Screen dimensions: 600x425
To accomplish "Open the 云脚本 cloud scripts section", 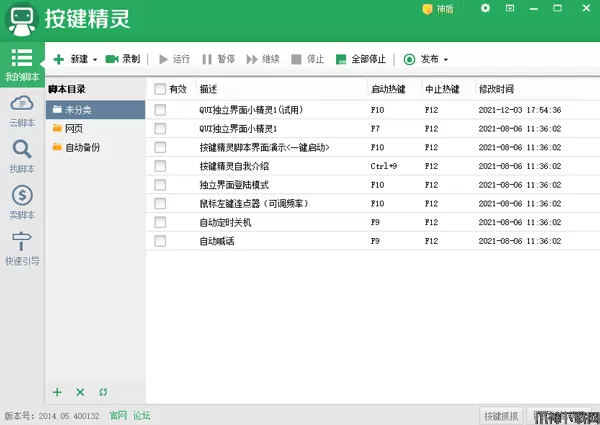I will tap(22, 110).
